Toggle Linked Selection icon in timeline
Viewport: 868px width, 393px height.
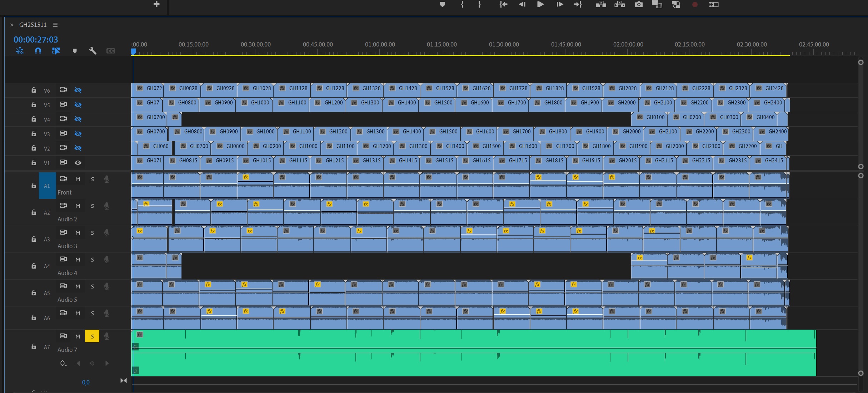coord(56,51)
